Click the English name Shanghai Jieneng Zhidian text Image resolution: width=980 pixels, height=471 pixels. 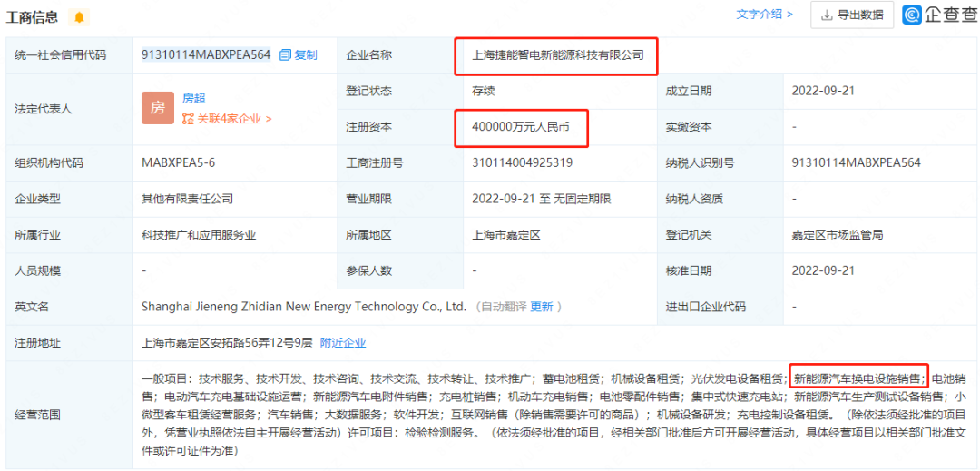(x=304, y=307)
